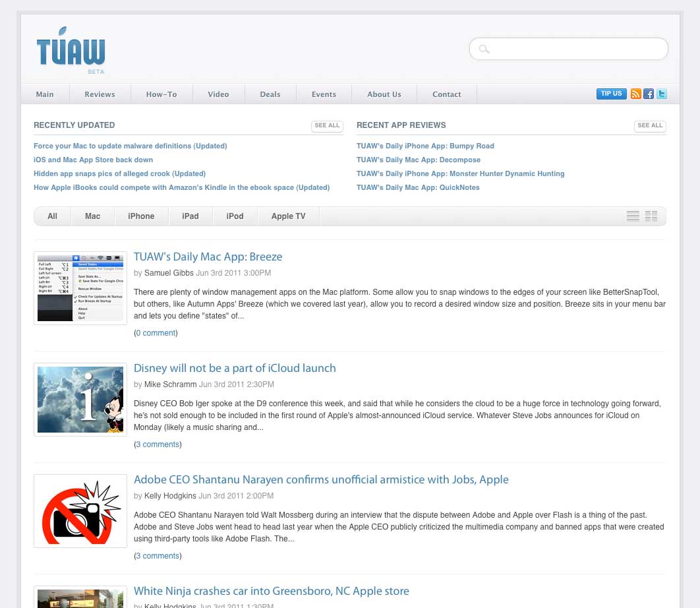The image size is (700, 608).
Task: Open the Deals menu item
Action: [270, 94]
